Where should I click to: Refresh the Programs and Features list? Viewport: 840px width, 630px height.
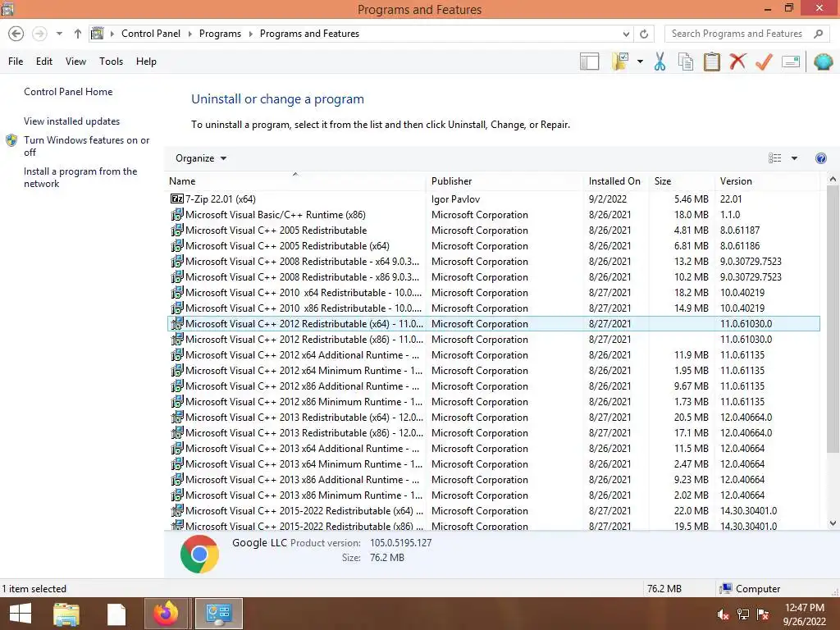tap(644, 34)
